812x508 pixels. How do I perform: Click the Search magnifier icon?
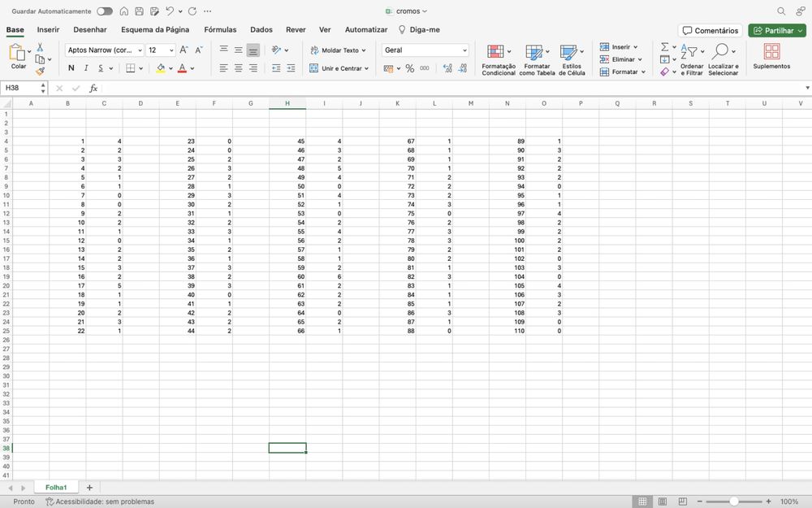tap(781, 11)
